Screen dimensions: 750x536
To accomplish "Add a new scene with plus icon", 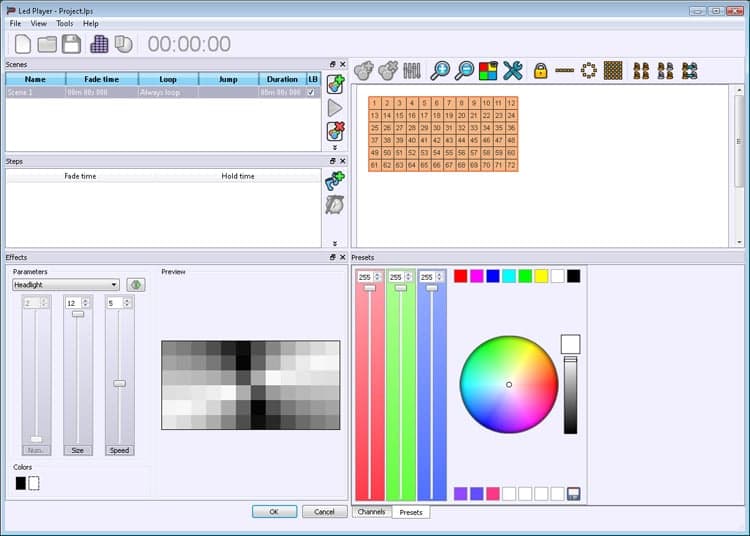I will point(336,84).
